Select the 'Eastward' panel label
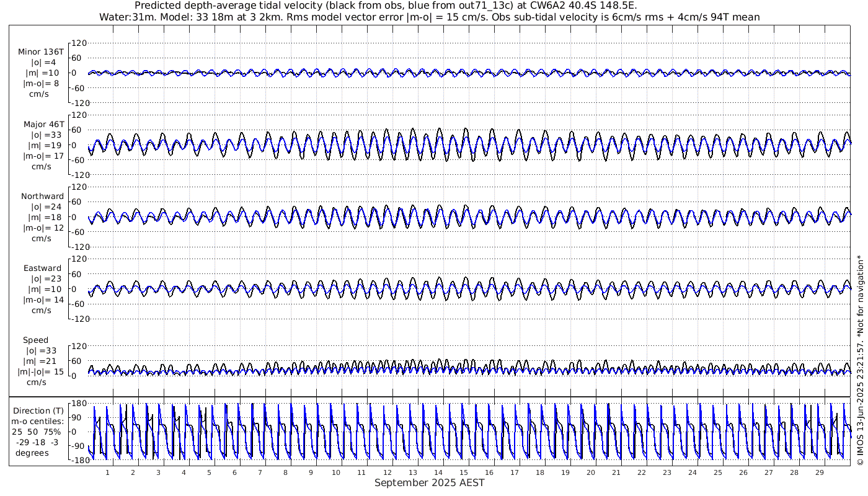Image resolution: width=868 pixels, height=496 pixels. 43,269
